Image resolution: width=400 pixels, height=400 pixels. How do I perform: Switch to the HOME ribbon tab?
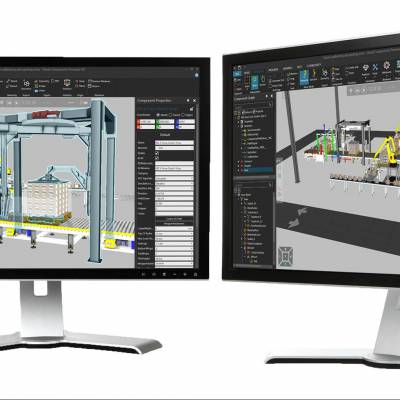247,72
